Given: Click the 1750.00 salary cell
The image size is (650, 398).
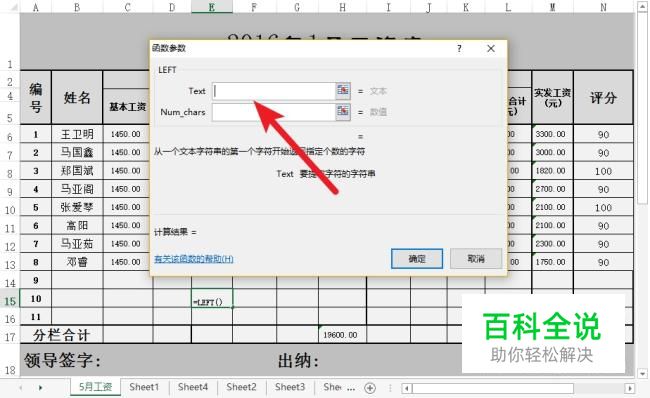Looking at the screenshot, I should point(553,262).
